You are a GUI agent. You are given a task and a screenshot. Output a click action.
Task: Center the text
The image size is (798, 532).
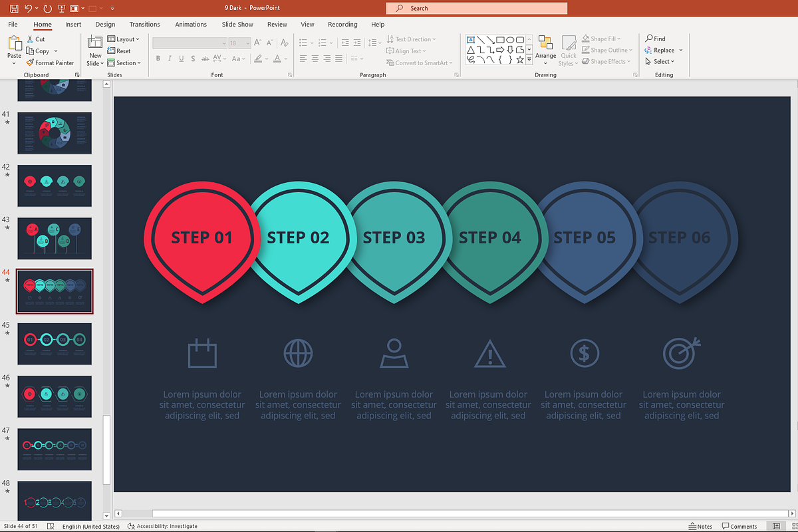pos(315,59)
